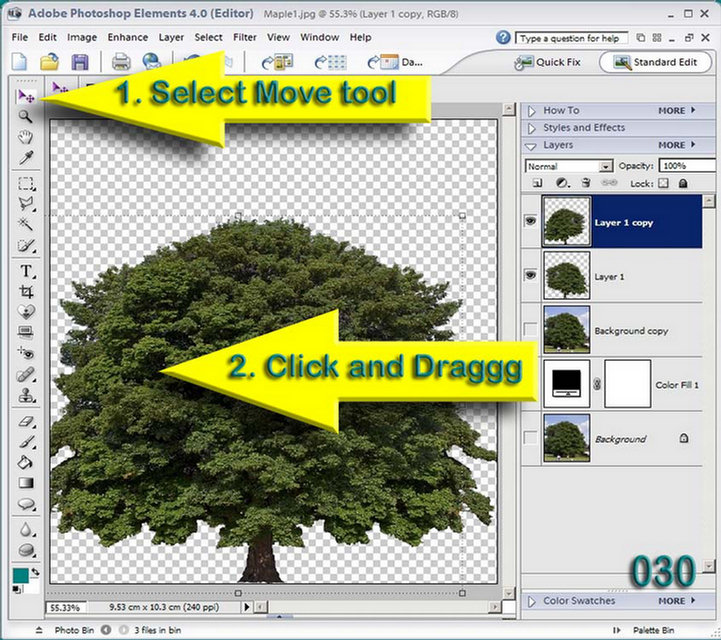Select the Hand tool
721x640 pixels.
click(x=25, y=137)
